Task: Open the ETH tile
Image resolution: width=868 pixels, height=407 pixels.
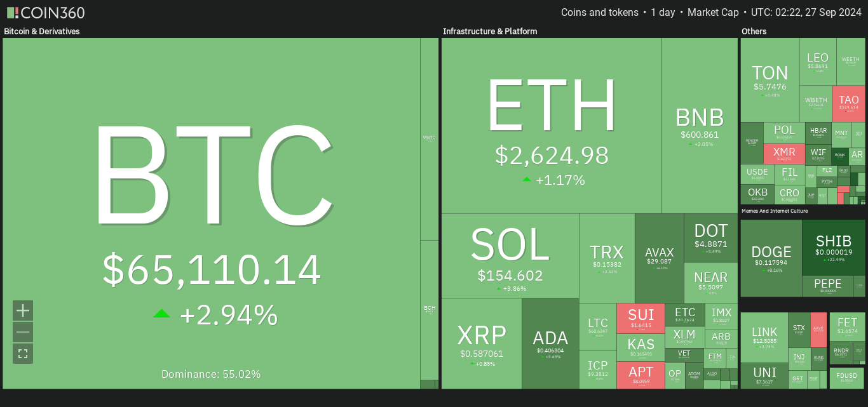Action: coord(552,126)
